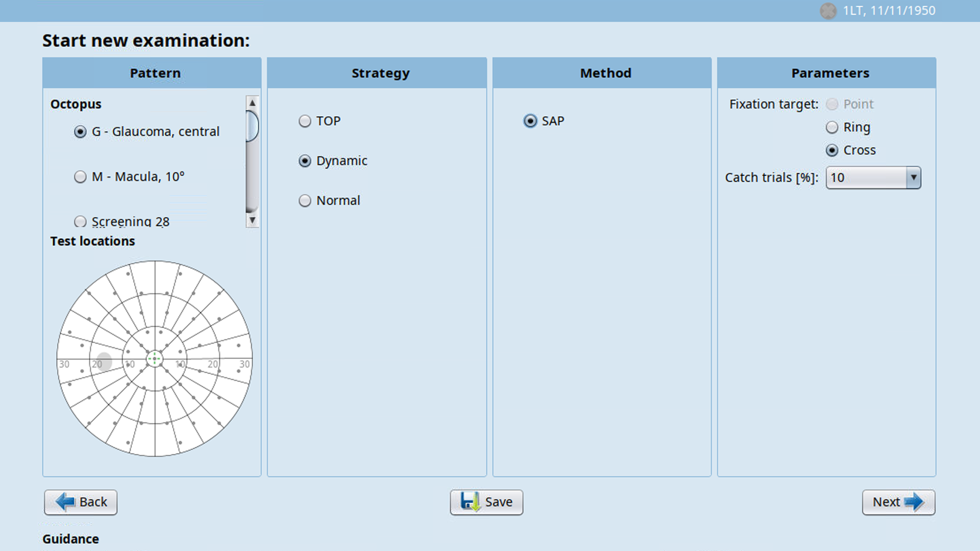Click the blue next arrow icon

914,502
